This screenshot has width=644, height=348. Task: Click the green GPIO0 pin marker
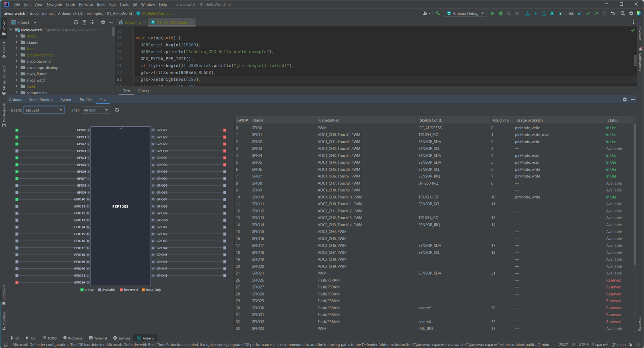[x=17, y=130]
